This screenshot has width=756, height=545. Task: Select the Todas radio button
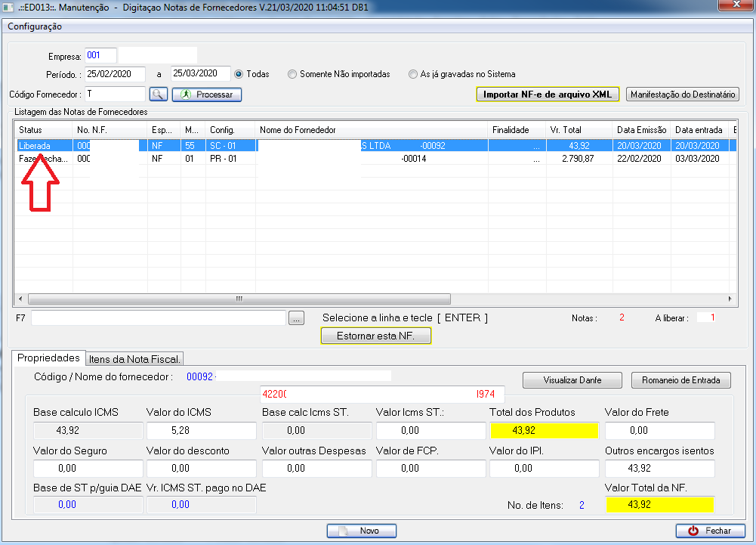[x=239, y=74]
